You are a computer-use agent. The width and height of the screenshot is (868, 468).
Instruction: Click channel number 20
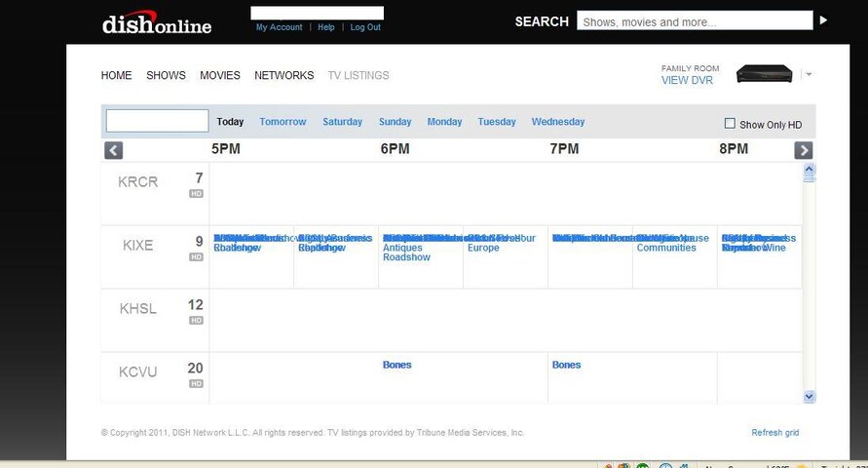pos(196,369)
